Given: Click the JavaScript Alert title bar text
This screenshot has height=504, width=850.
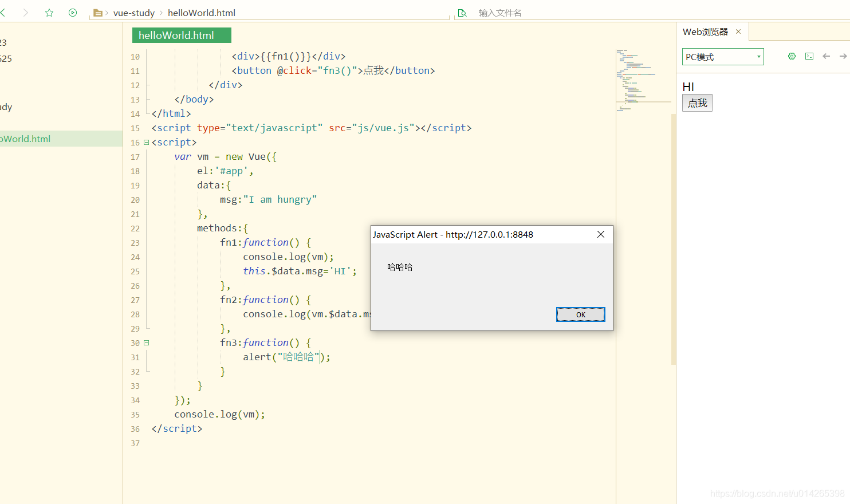Looking at the screenshot, I should pos(452,234).
